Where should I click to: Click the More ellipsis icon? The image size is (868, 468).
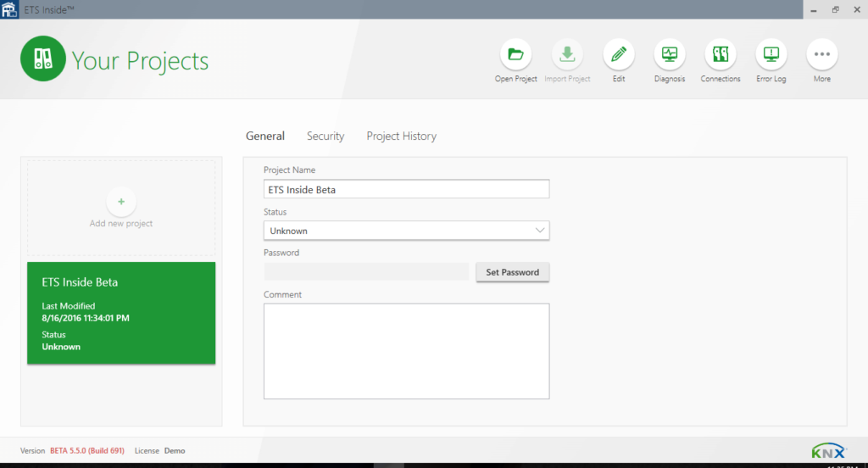tap(822, 54)
